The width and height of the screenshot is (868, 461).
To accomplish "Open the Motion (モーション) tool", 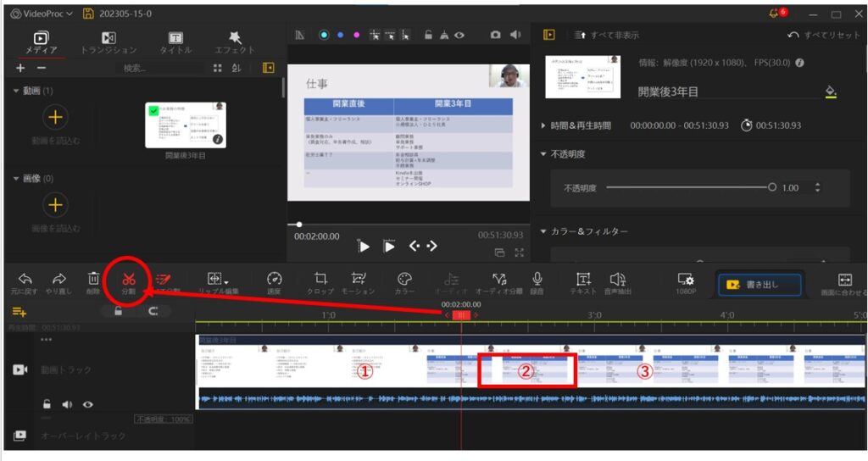I will pos(359,278).
